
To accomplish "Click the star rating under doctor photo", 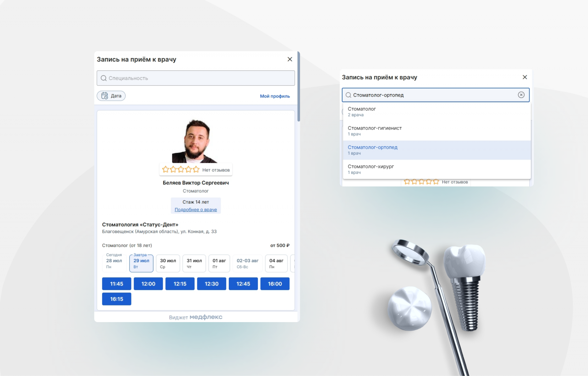I will (181, 169).
